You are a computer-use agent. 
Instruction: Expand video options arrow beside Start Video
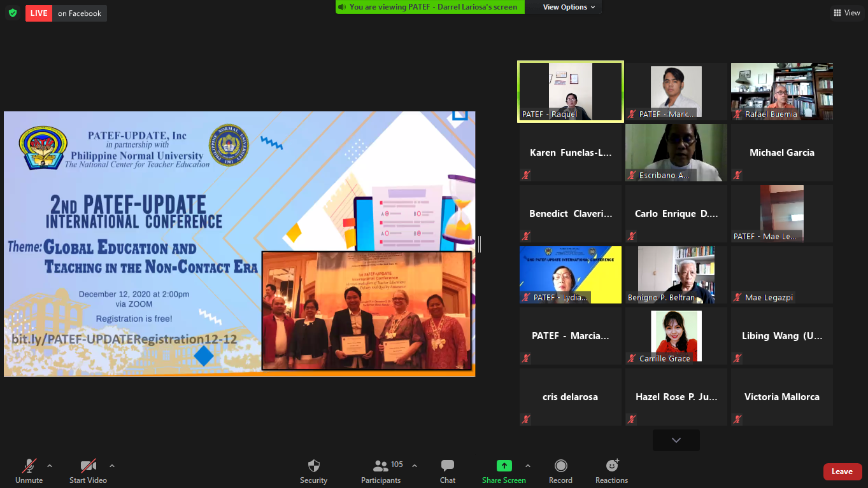point(112,466)
